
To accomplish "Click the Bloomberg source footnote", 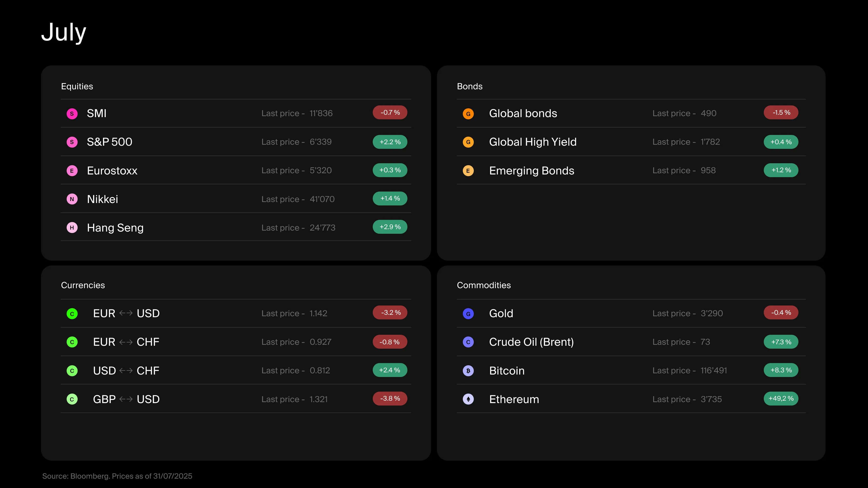I will click(117, 476).
